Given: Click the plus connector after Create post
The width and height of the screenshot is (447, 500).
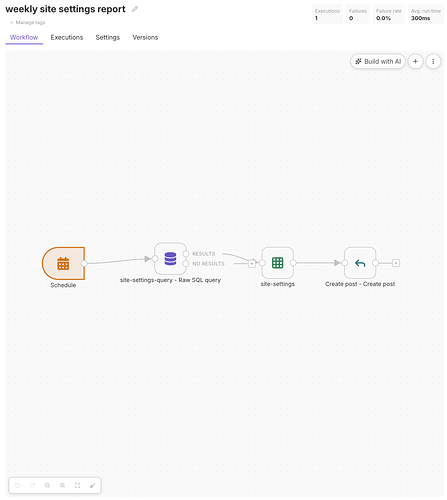Looking at the screenshot, I should pos(396,263).
